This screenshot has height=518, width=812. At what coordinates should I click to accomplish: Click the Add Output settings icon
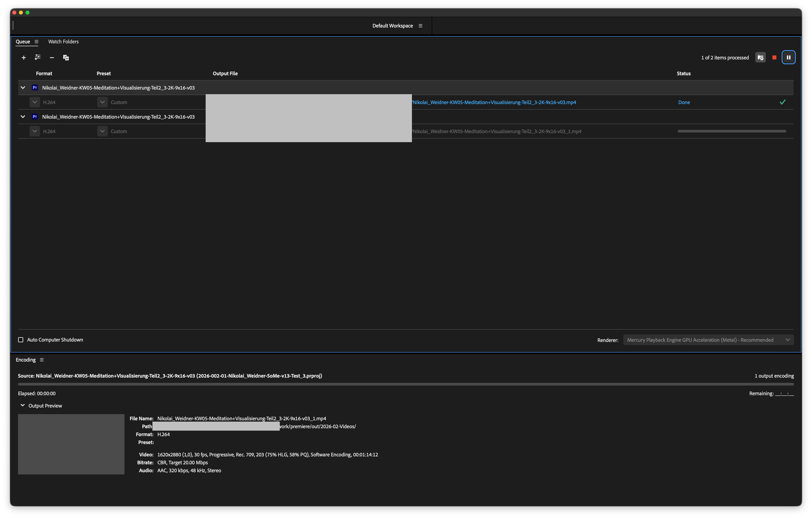coord(37,57)
